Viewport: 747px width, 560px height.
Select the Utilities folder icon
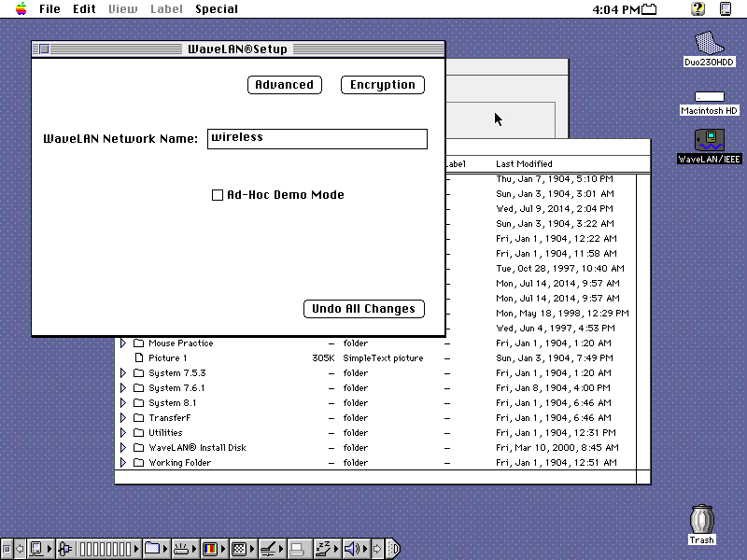tap(138, 432)
